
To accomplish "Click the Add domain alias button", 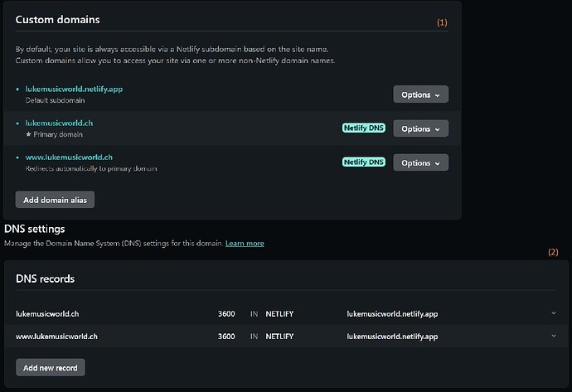I will point(55,200).
